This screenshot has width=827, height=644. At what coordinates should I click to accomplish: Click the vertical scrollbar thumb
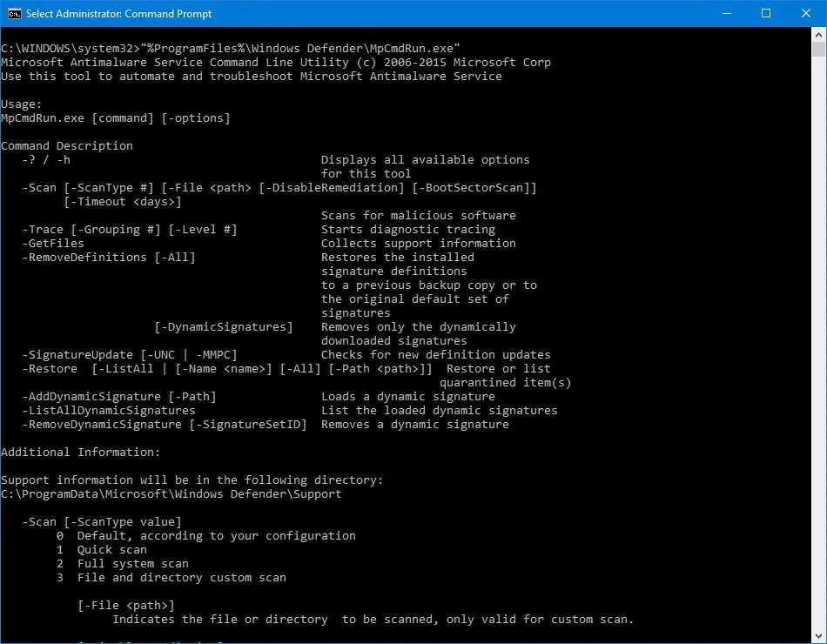(x=818, y=49)
